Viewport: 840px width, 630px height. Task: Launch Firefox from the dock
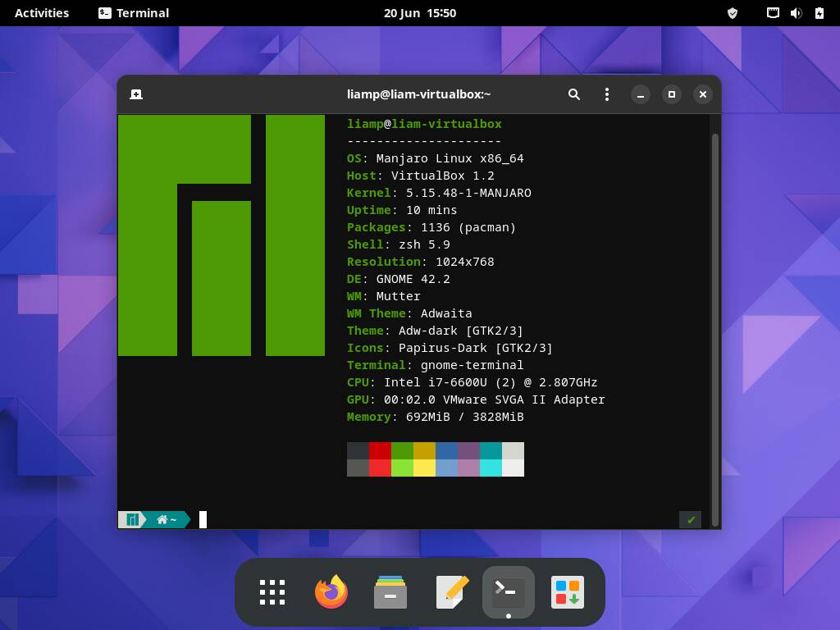[x=331, y=591]
